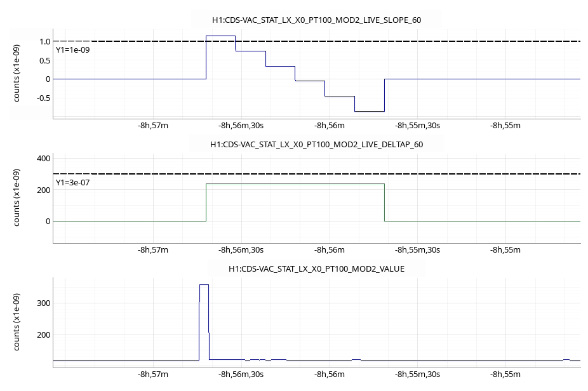Click the -8h,56m,30s tick in the VALUE plot
The height and width of the screenshot is (391, 588).
(241, 374)
